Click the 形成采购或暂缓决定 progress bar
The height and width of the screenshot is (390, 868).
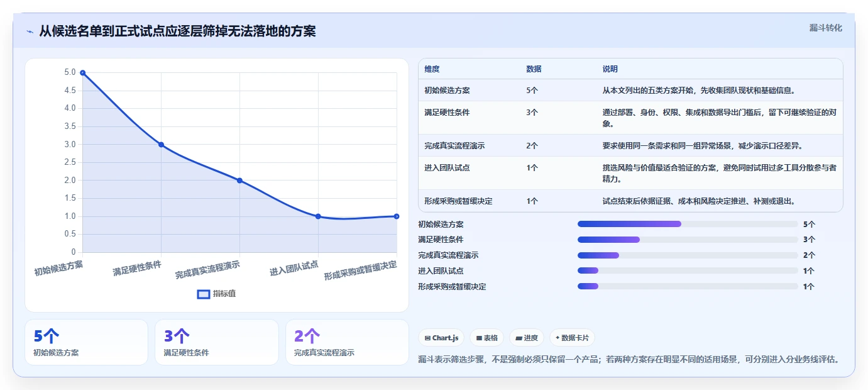pyautogui.click(x=688, y=287)
